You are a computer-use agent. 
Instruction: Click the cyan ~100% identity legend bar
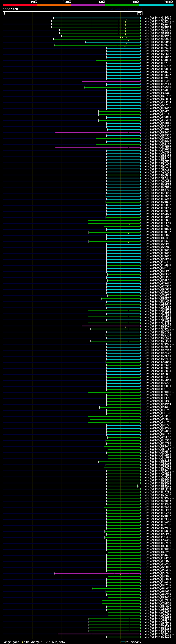coord(156,5)
